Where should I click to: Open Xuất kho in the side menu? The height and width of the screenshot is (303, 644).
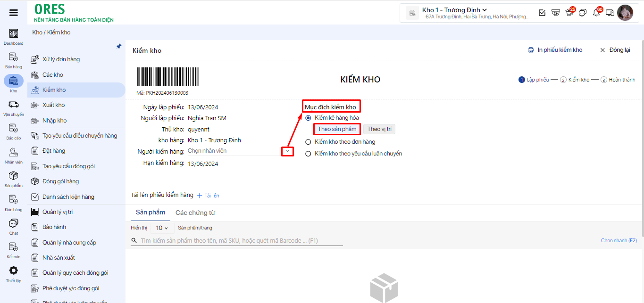coord(54,105)
